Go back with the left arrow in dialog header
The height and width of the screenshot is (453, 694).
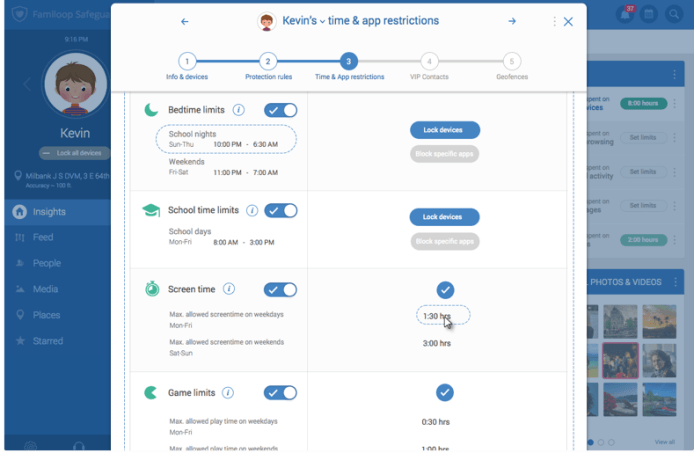pos(185,21)
